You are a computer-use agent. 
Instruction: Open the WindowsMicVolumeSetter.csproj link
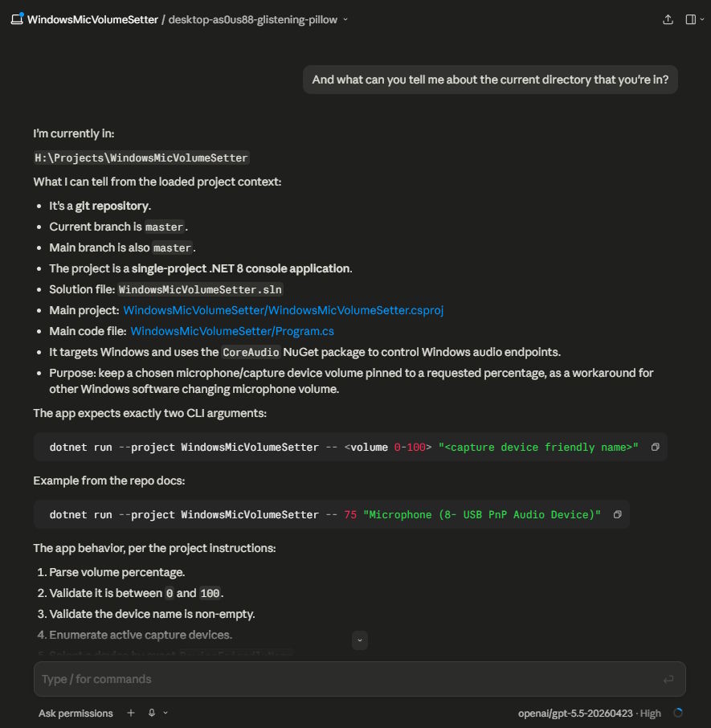[283, 310]
